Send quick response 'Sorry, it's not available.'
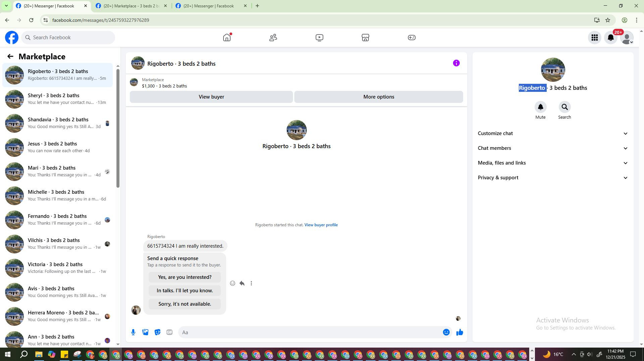Viewport: 644px width, 361px height. [185, 304]
